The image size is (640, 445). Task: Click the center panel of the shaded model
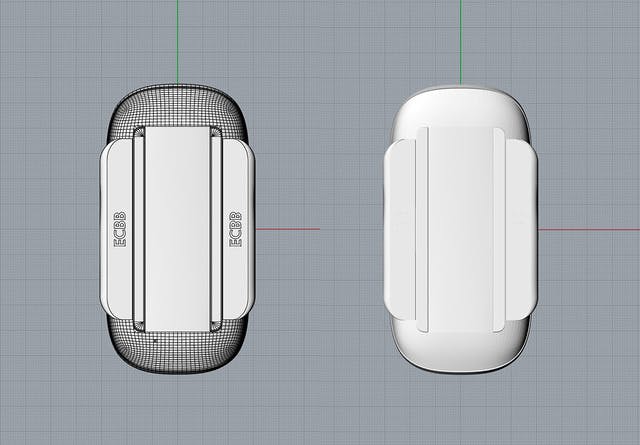[x=461, y=228]
